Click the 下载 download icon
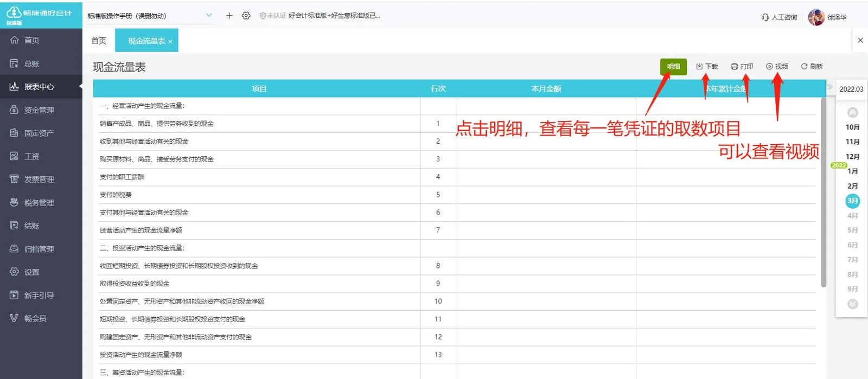This screenshot has height=379, width=868. pos(699,66)
